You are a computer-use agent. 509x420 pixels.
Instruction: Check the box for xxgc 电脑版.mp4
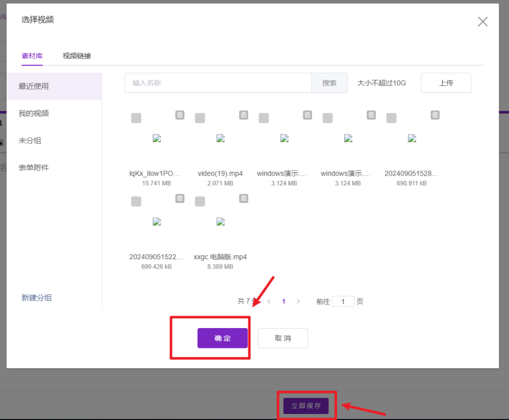point(200,201)
